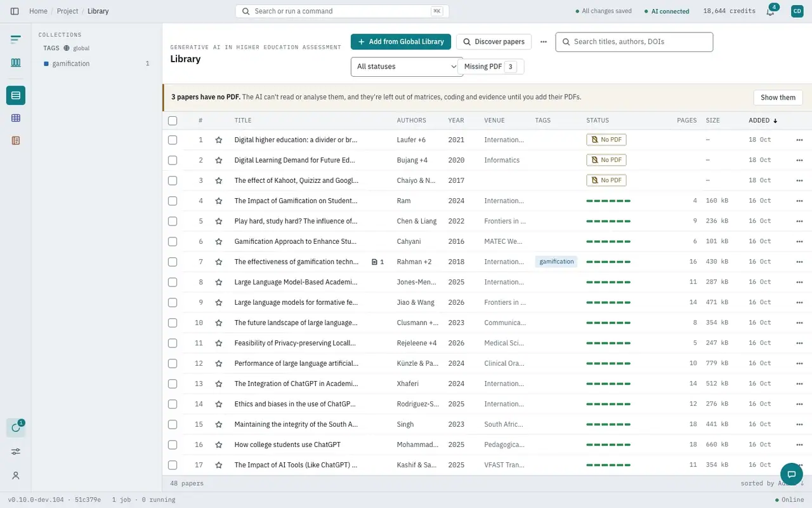Viewport: 812px width, 508px height.
Task: Filter by Missing PDF chip
Action: pos(490,67)
